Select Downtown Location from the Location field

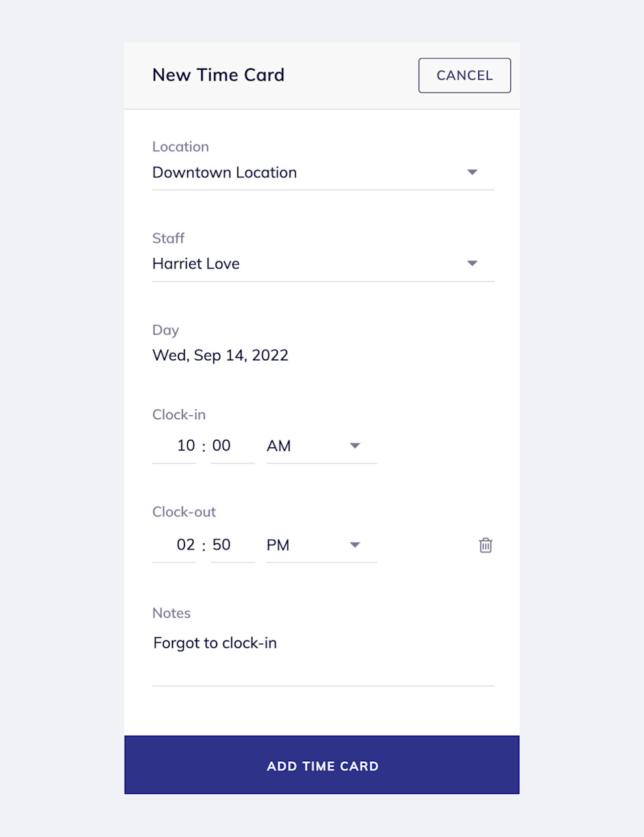(224, 172)
